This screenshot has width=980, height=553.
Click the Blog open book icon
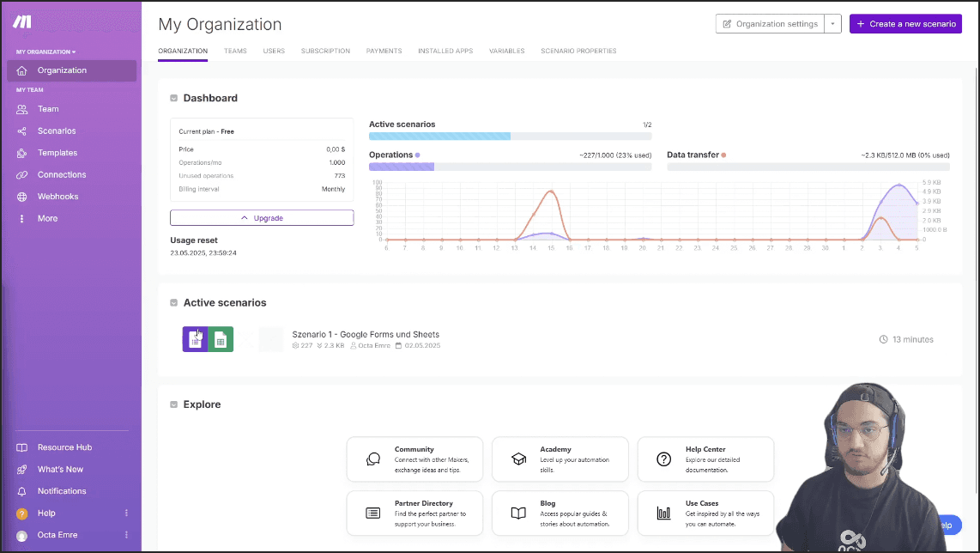point(519,513)
